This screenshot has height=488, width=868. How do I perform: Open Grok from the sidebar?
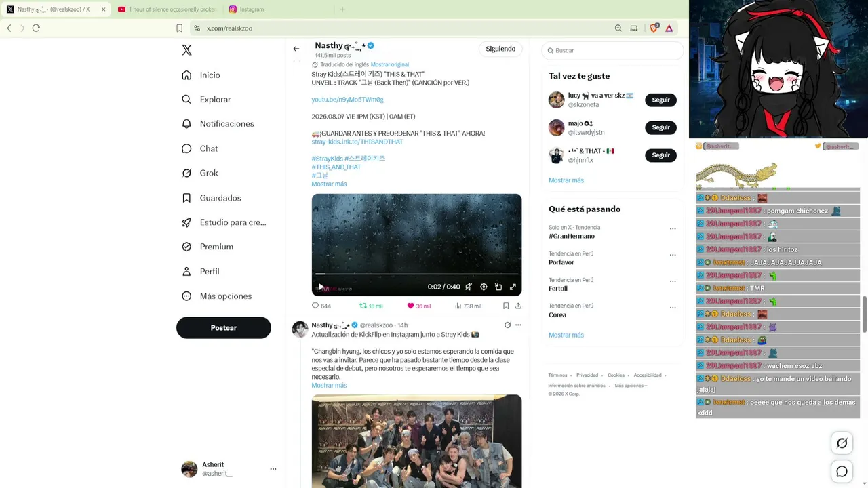point(200,173)
